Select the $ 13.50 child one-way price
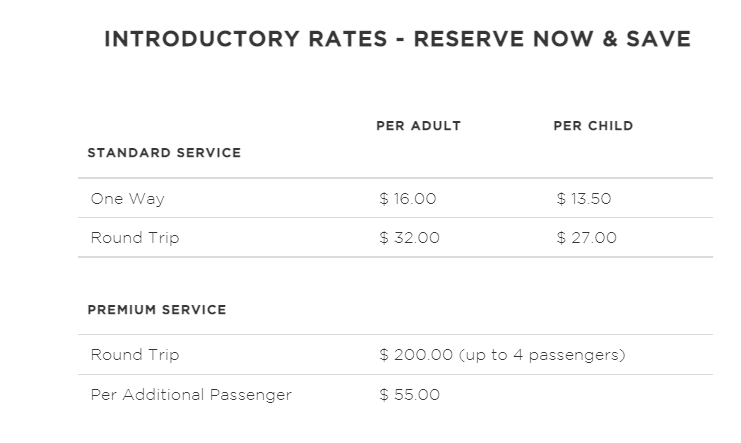Image resolution: width=741 pixels, height=443 pixels. coord(584,199)
